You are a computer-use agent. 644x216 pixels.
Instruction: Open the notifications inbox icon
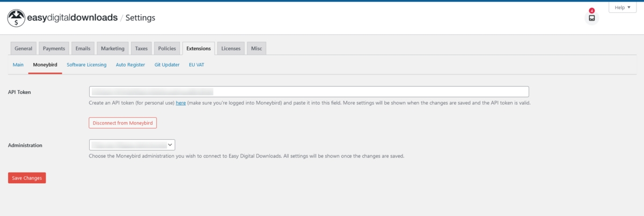[x=592, y=18]
